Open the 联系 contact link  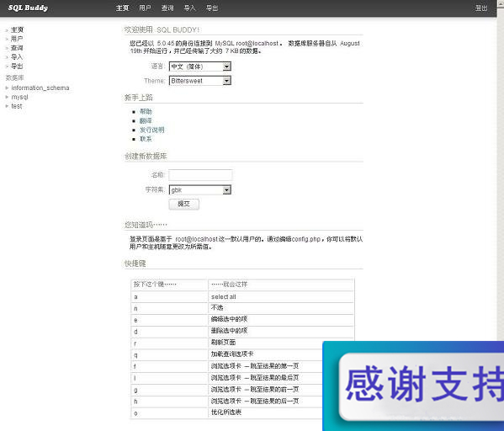[146, 139]
